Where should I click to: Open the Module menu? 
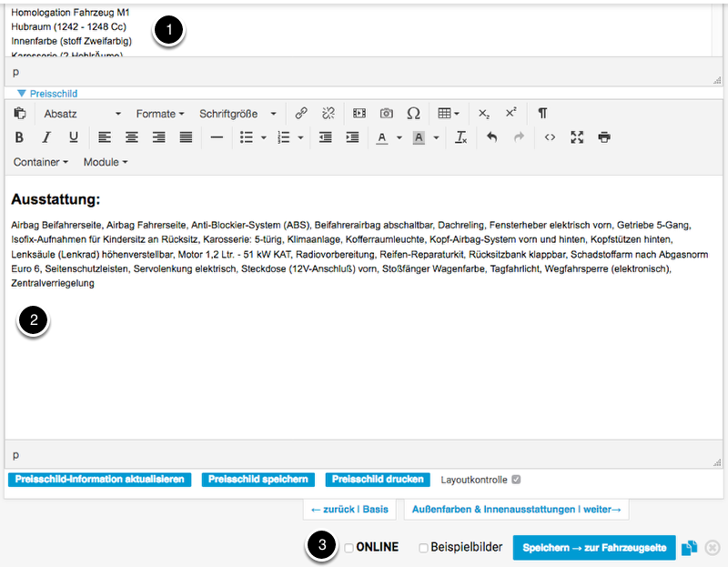(105, 162)
